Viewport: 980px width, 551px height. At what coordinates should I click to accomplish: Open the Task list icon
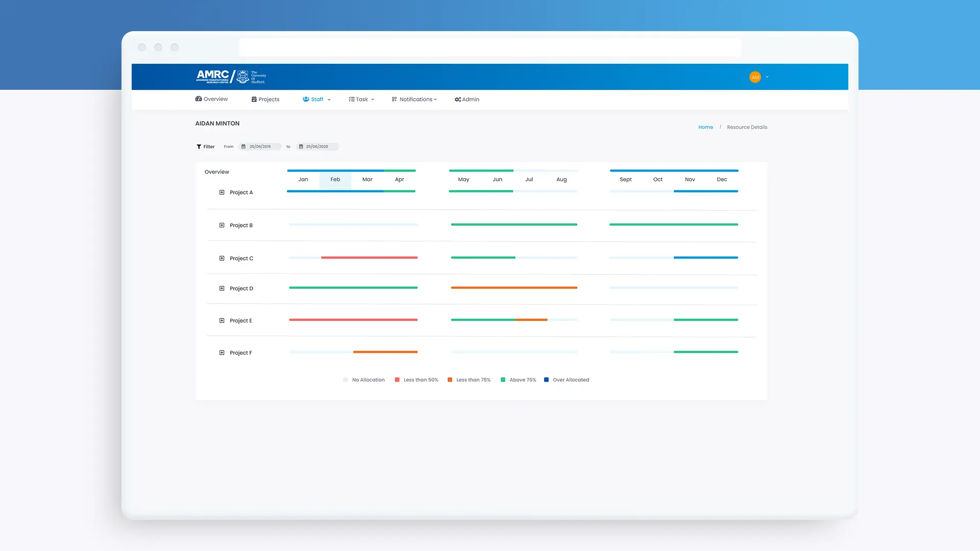point(351,99)
